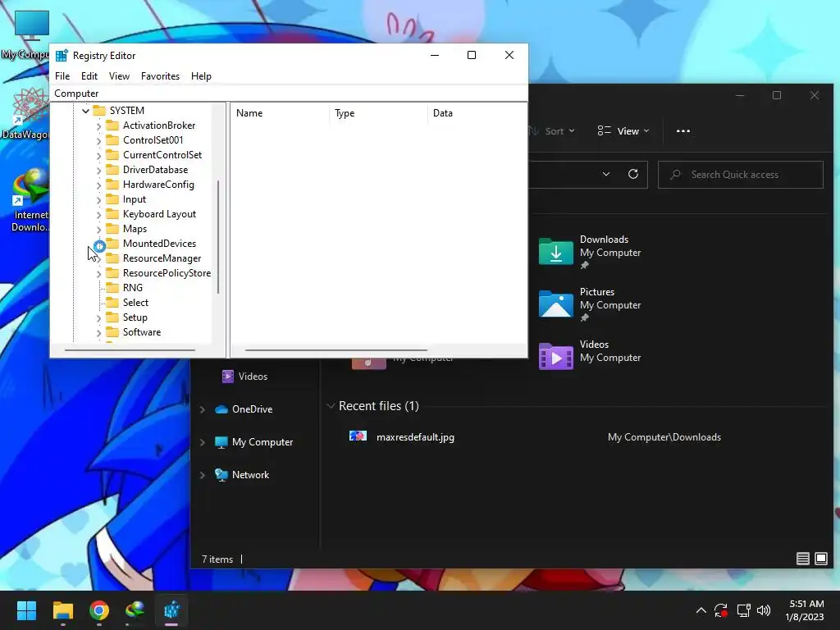
Task: Open the address bar history dropdown
Action: [606, 174]
